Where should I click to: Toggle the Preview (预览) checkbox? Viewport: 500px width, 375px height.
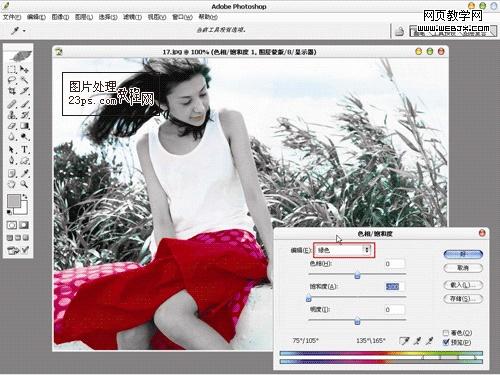(446, 342)
